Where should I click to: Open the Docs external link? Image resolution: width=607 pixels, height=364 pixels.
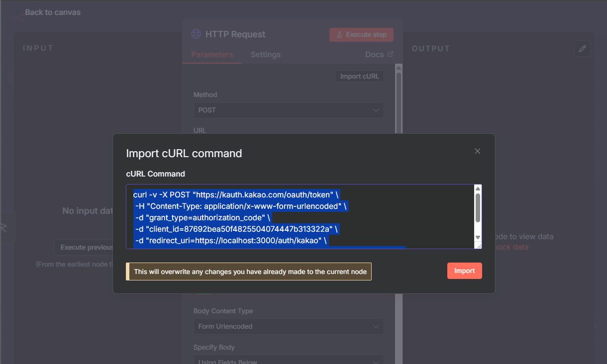point(379,55)
